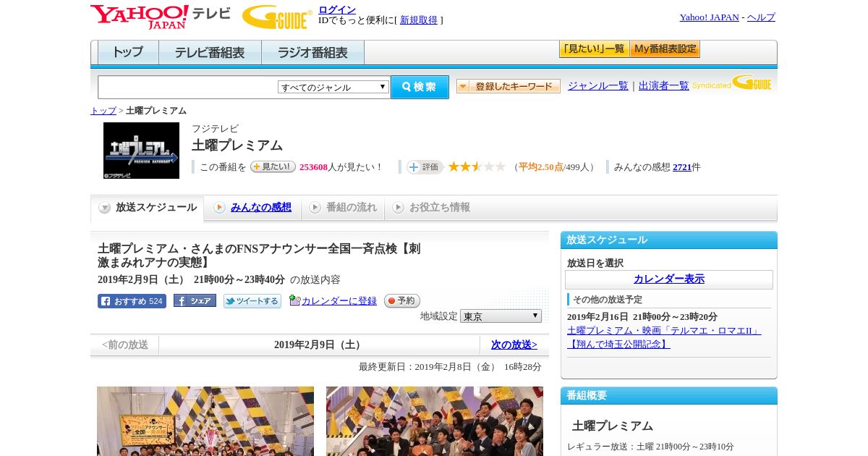Click the ヘルプ link

click(x=761, y=17)
